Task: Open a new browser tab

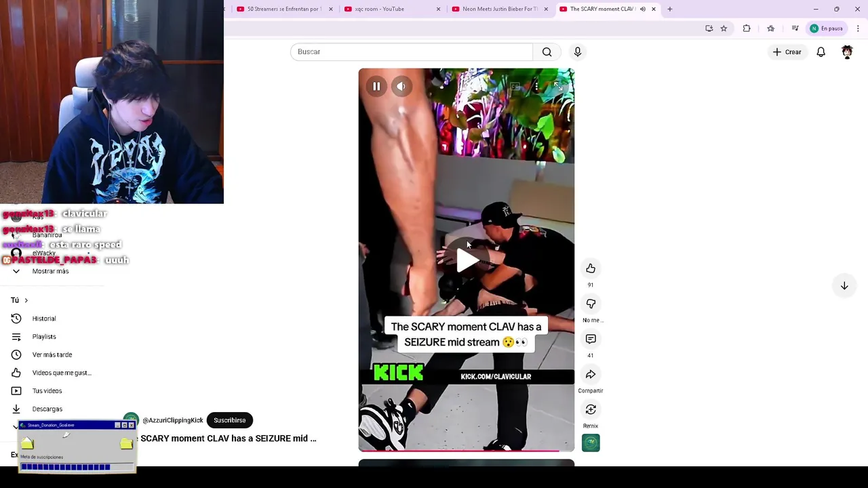Action: tap(670, 9)
